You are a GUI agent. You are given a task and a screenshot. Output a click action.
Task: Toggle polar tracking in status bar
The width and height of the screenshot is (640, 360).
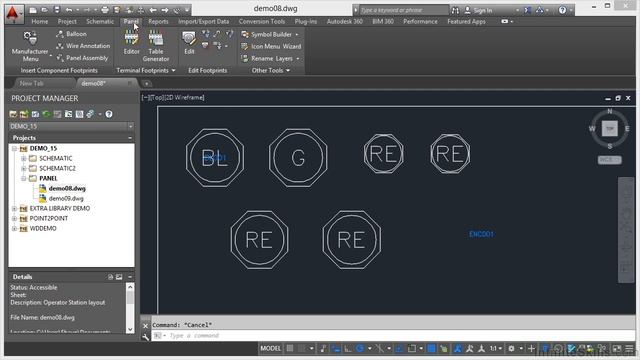[x=360, y=348]
